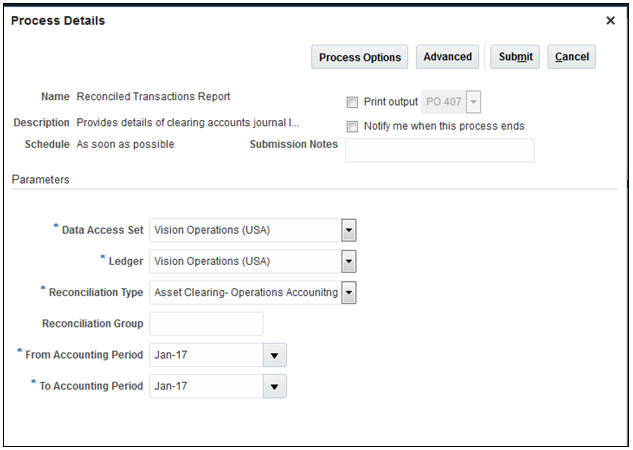The image size is (633, 450).
Task: Expand the Data Access Set dropdown arrow
Action: tap(349, 231)
